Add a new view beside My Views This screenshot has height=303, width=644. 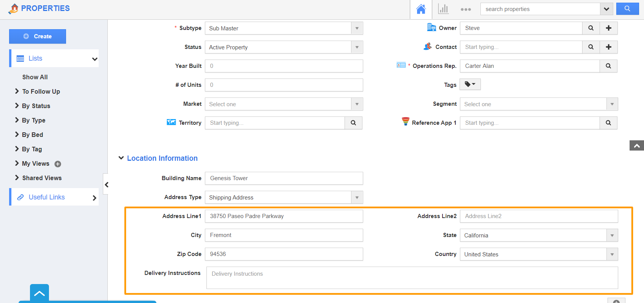point(58,164)
